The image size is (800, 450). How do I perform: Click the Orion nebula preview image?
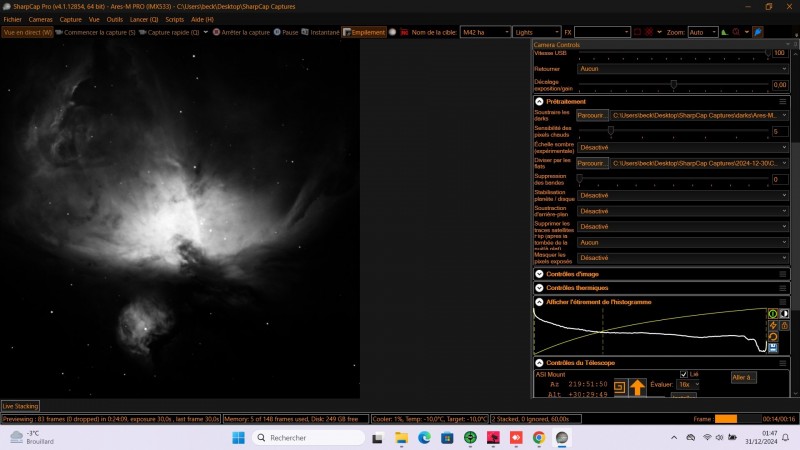(x=180, y=219)
